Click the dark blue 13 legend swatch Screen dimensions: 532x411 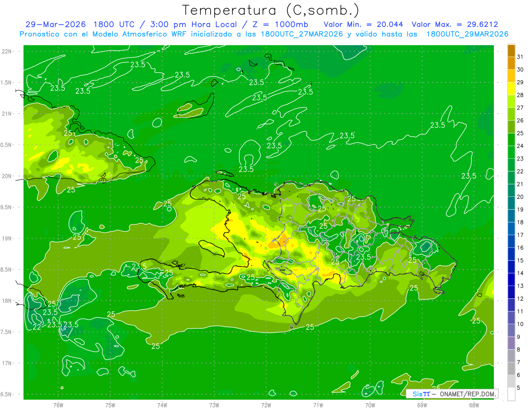(x=511, y=280)
